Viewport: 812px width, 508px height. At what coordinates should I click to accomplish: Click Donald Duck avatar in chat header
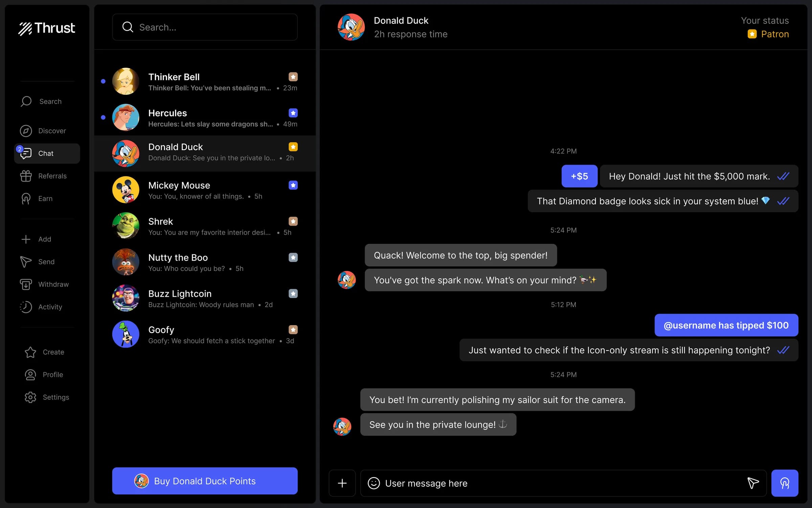tap(351, 27)
